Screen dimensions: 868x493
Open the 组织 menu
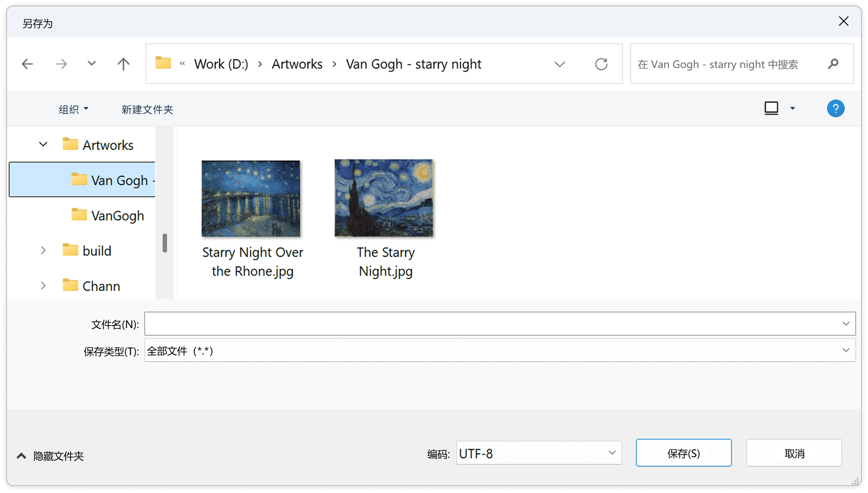tap(73, 109)
